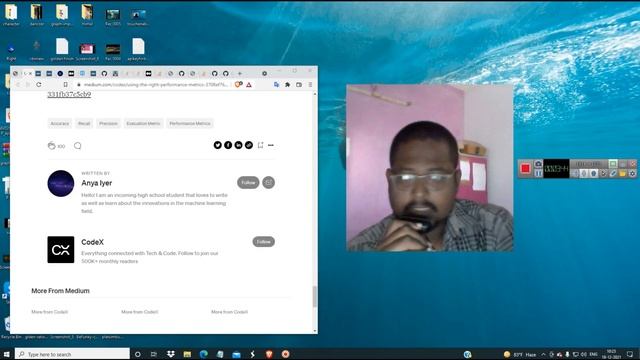Open the Windows Start menu
This screenshot has width=640, height=360.
tap(6, 354)
